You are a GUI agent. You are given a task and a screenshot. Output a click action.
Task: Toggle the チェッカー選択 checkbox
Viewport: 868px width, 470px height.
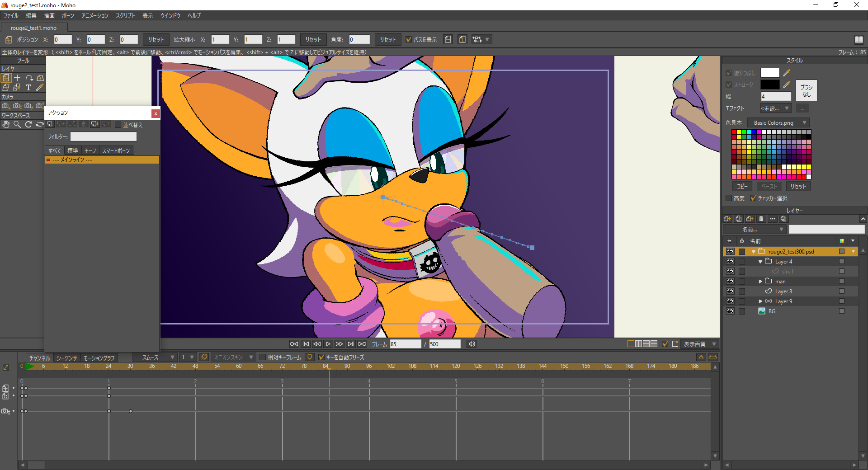753,198
